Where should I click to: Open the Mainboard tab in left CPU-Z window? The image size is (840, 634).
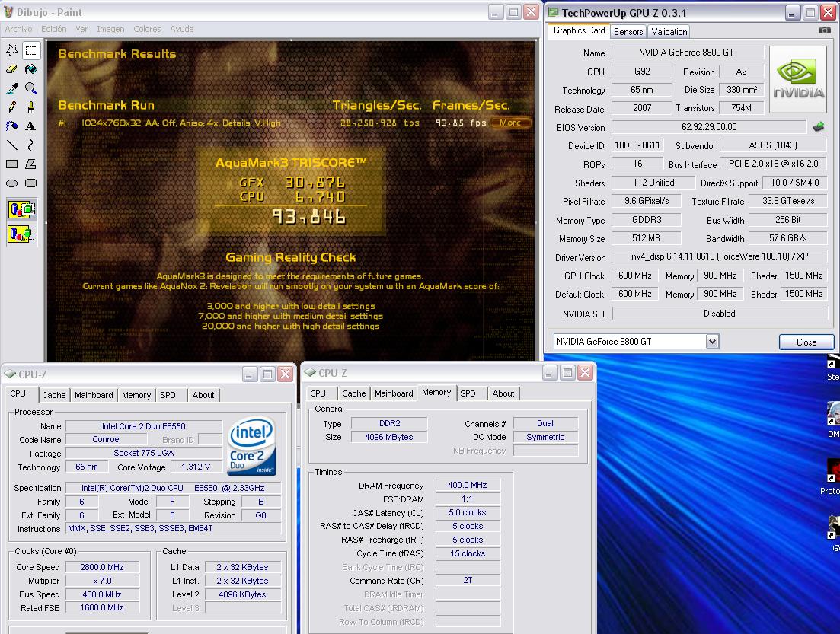94,395
